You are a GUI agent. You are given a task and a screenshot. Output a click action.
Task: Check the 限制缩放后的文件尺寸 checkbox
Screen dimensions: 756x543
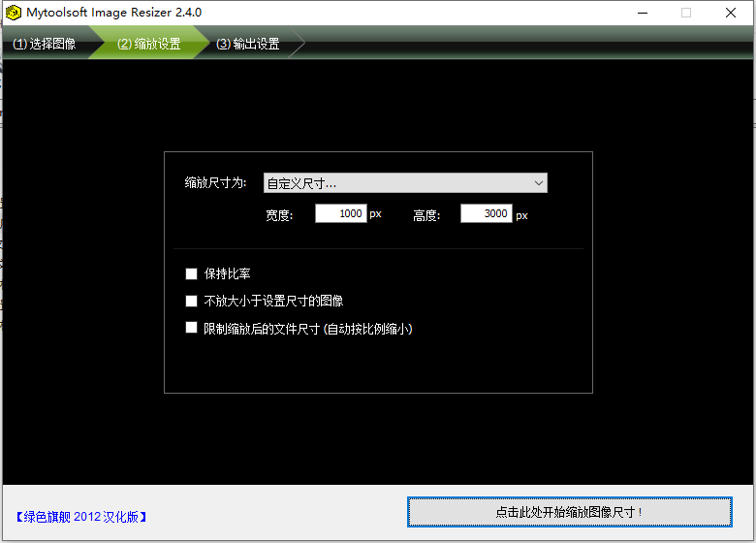point(191,328)
